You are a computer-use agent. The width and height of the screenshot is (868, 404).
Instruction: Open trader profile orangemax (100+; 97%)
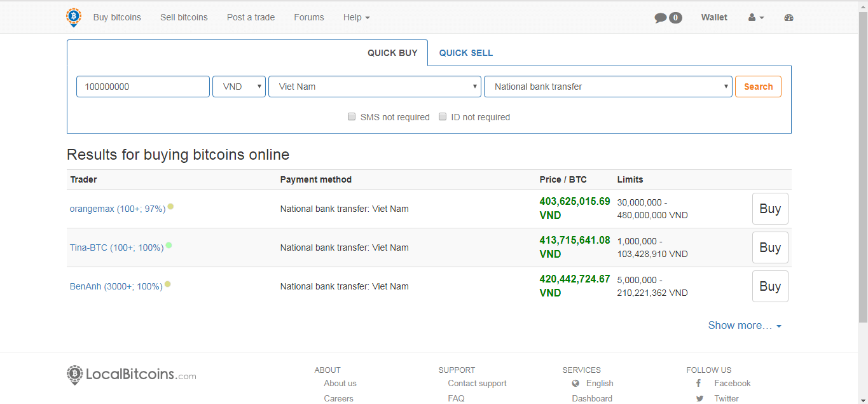118,209
